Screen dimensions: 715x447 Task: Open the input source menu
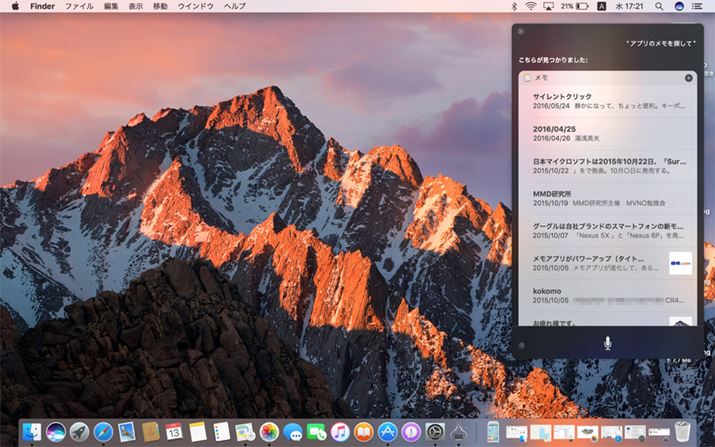601,6
